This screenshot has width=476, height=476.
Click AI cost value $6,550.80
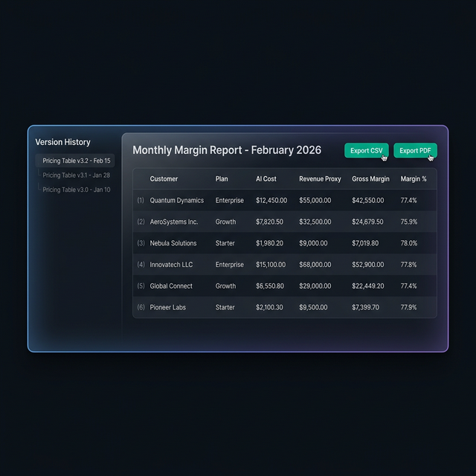pyautogui.click(x=270, y=286)
